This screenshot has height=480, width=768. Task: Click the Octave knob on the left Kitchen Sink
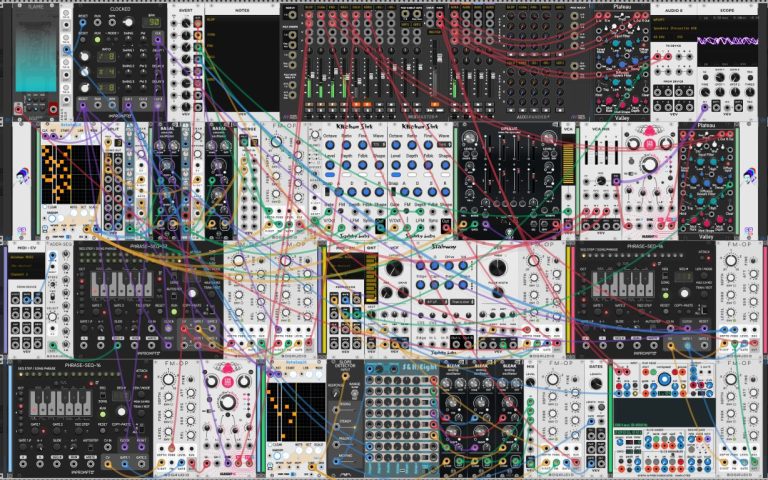330,145
